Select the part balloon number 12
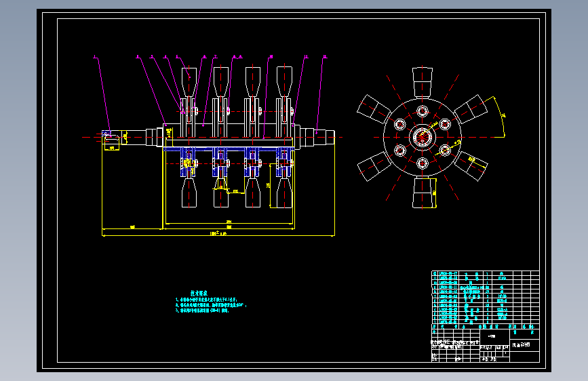This screenshot has height=381, width=588. [325, 57]
